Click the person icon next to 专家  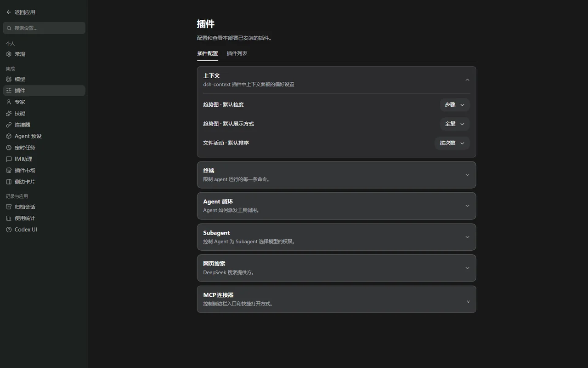(9, 102)
